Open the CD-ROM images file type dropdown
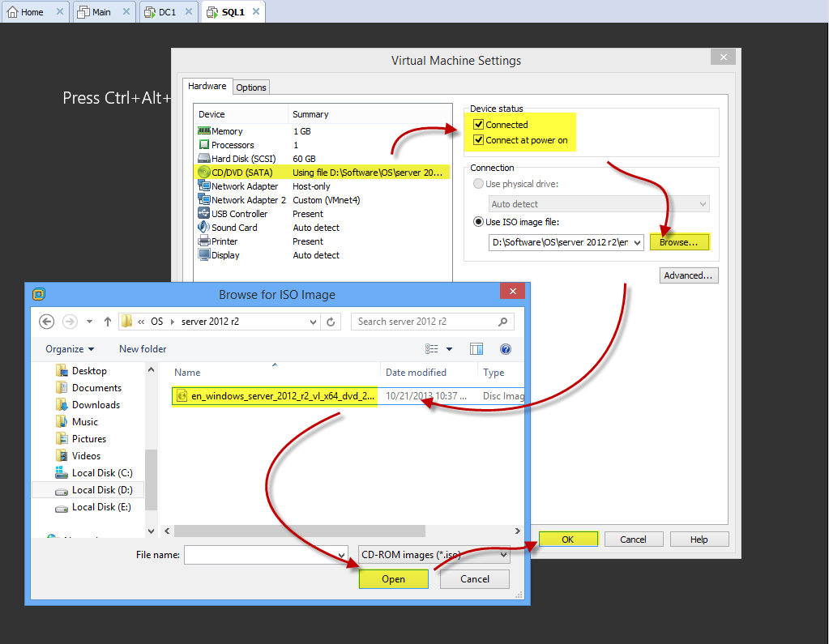Image resolution: width=829 pixels, height=644 pixels. click(x=434, y=555)
